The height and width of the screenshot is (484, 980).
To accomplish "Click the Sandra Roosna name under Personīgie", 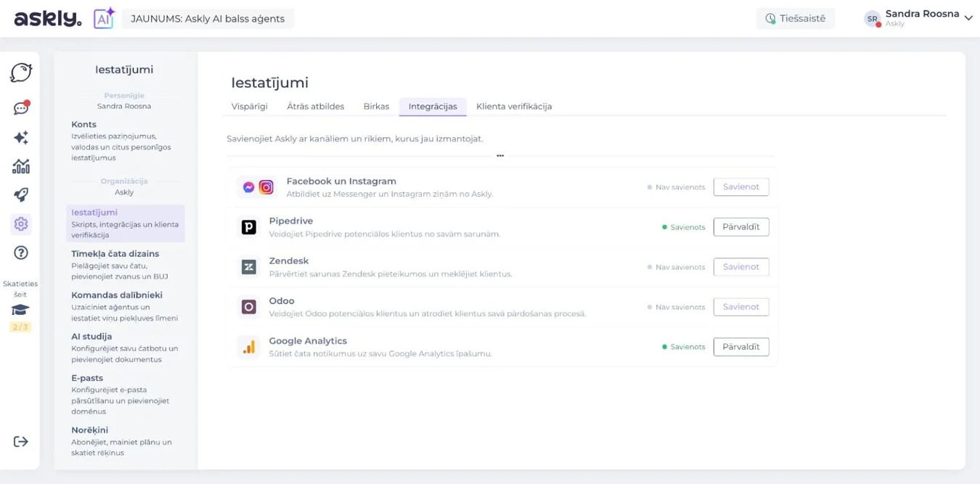I will click(x=124, y=106).
